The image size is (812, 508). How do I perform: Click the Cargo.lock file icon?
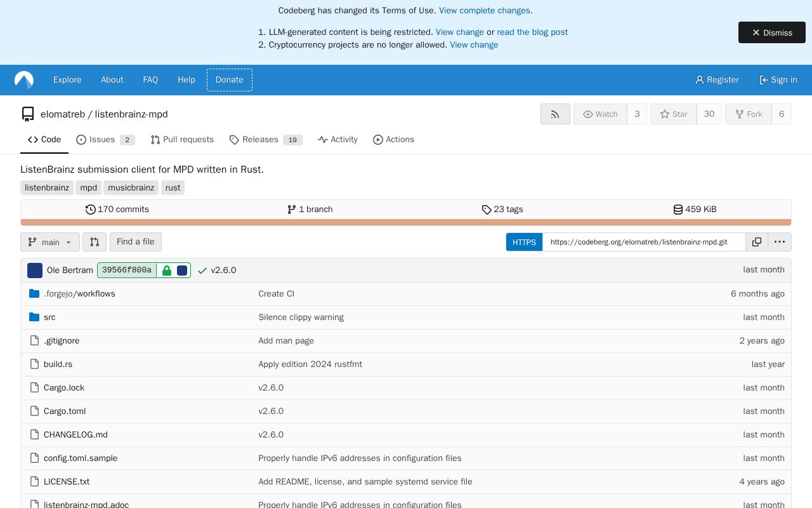(x=34, y=388)
